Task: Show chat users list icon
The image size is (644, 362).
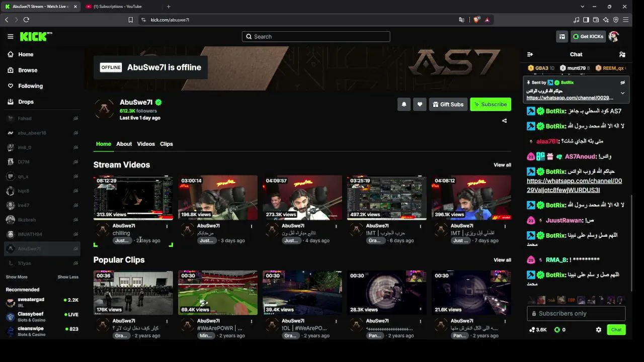Action: pos(622,54)
